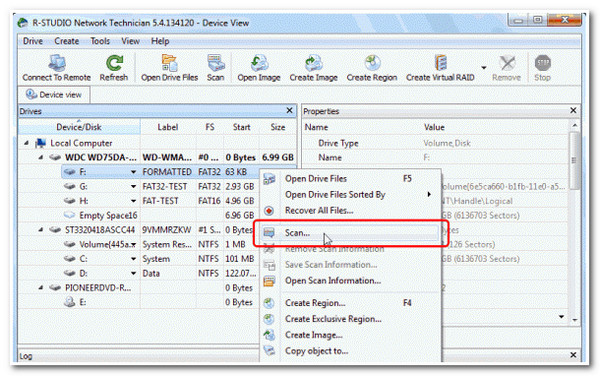Click the Recover All Files red icon
600x376 pixels.
point(269,211)
